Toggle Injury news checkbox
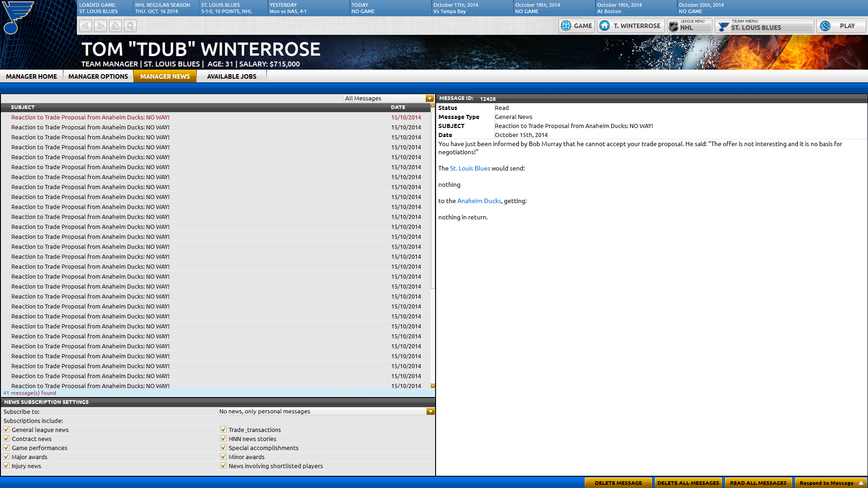The width and height of the screenshot is (868, 488). [6, 465]
